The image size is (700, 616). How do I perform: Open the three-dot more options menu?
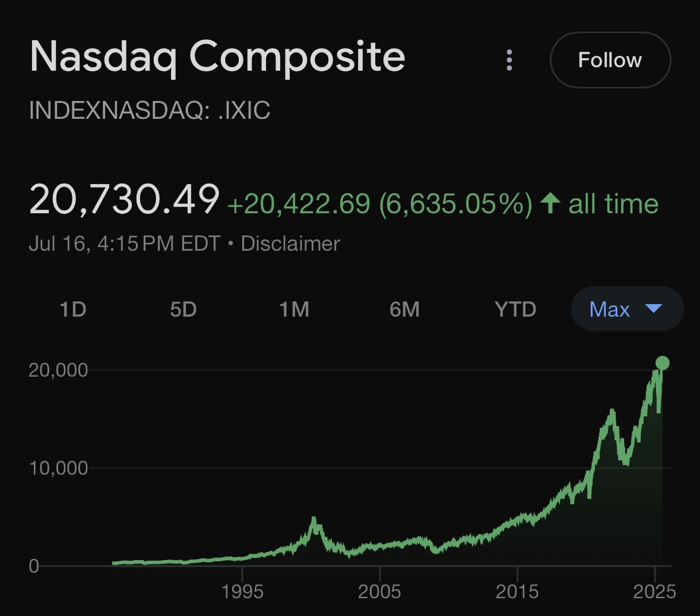[x=509, y=60]
